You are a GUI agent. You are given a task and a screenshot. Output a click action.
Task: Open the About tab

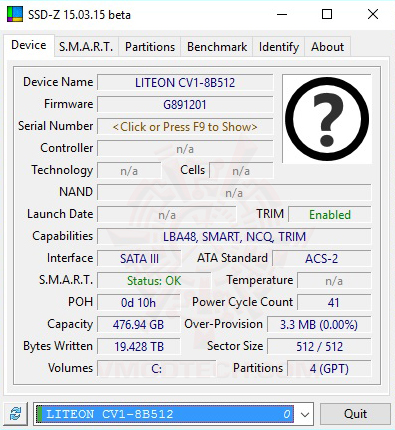click(x=327, y=47)
